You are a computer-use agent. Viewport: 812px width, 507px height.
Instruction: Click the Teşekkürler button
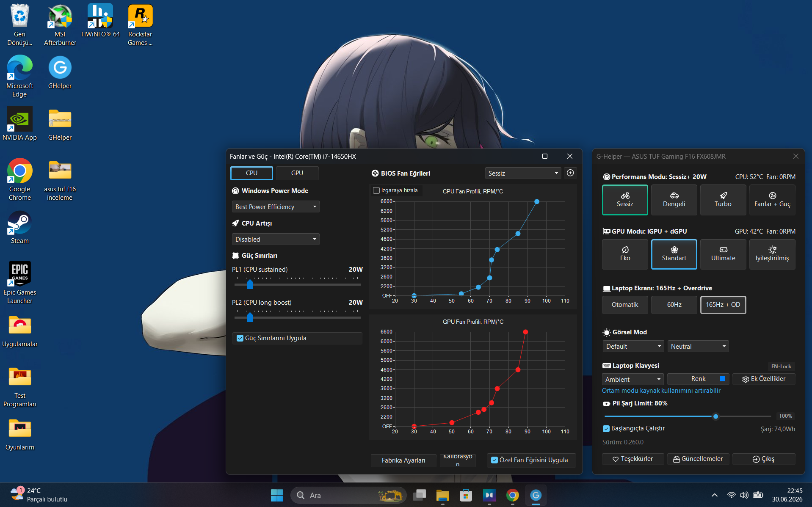(x=633, y=459)
